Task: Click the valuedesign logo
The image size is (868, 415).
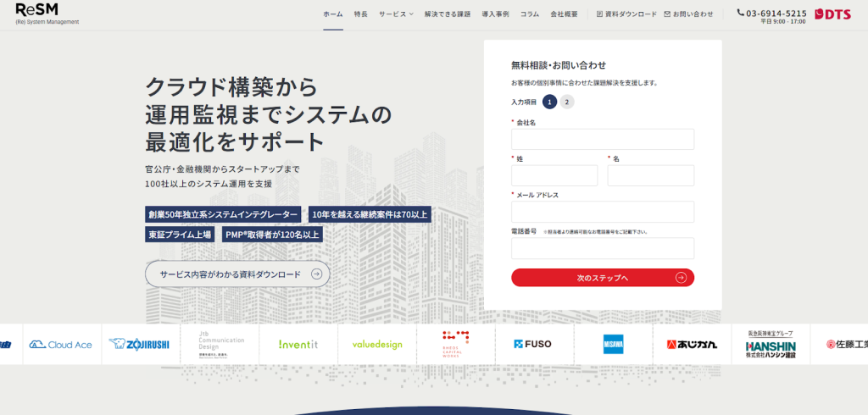Action: (x=377, y=345)
